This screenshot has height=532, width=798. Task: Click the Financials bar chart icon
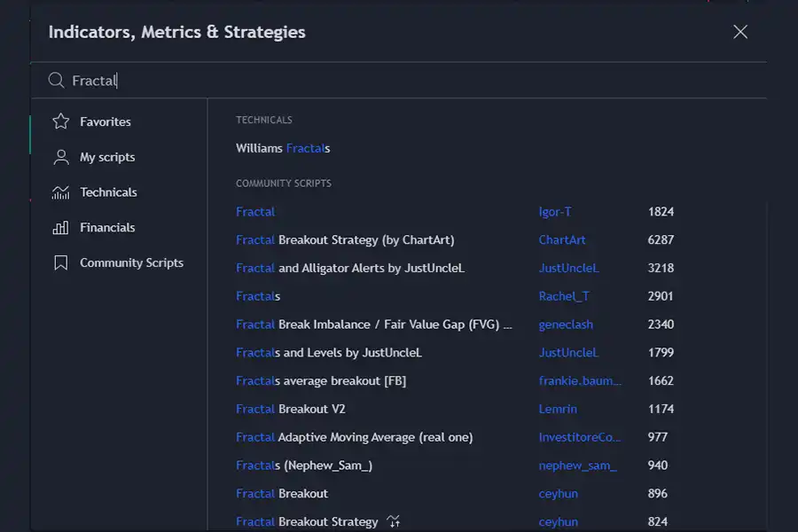(x=60, y=227)
